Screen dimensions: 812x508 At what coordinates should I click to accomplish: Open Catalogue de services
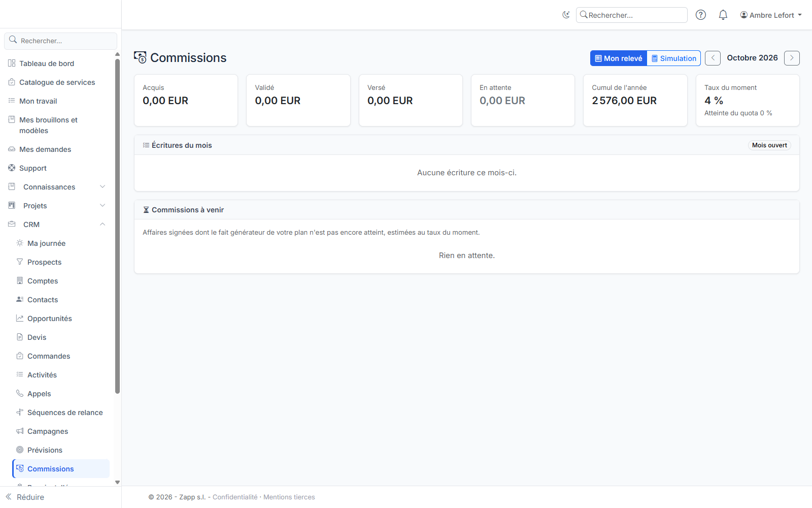click(57, 82)
